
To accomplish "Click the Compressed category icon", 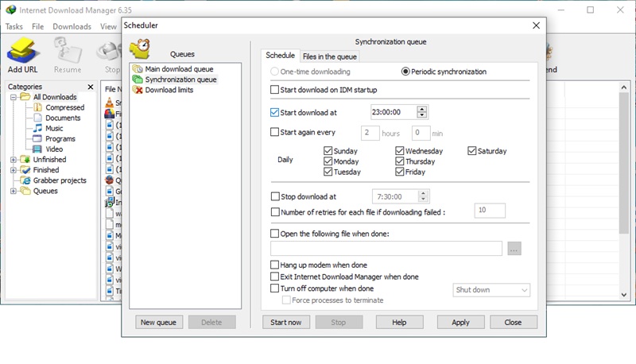I will coord(37,107).
